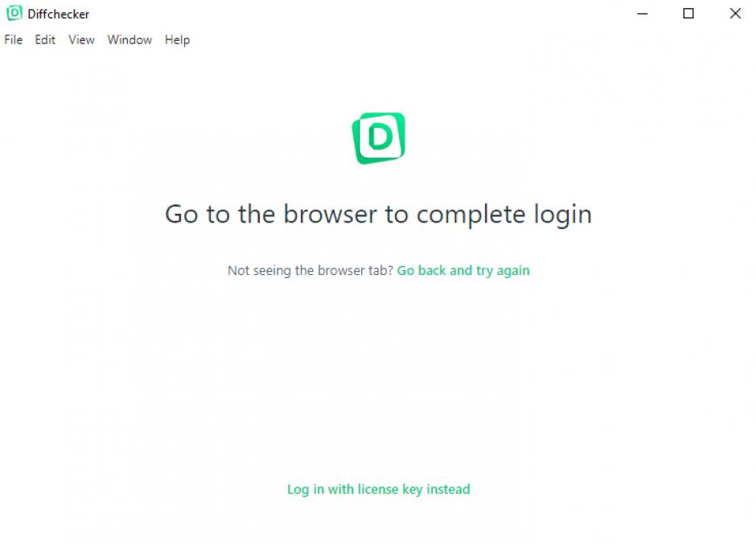Click the word 'complete' in the main heading
The height and width of the screenshot is (545, 756).
coord(470,215)
